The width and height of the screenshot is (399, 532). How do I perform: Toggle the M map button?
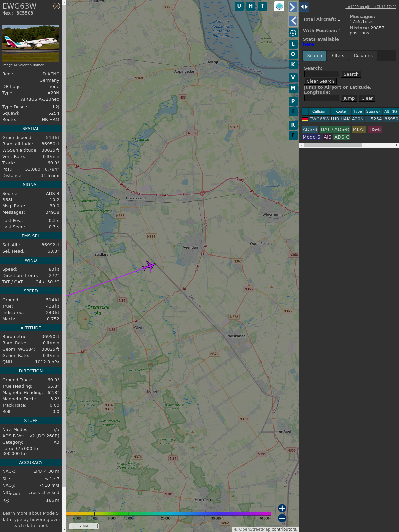click(x=293, y=88)
